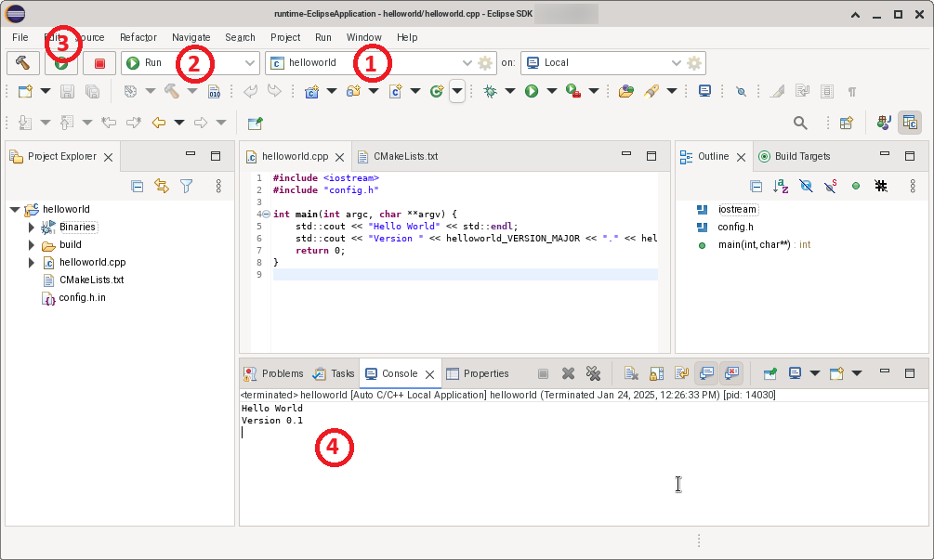The width and height of the screenshot is (934, 560).
Task: Stop the running launch with red square button
Action: click(x=99, y=62)
